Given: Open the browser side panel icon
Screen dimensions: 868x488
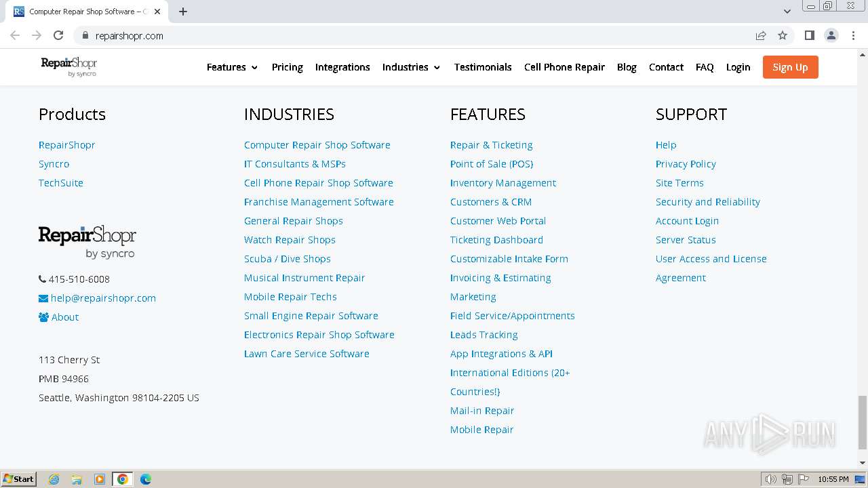Looking at the screenshot, I should pos(809,35).
